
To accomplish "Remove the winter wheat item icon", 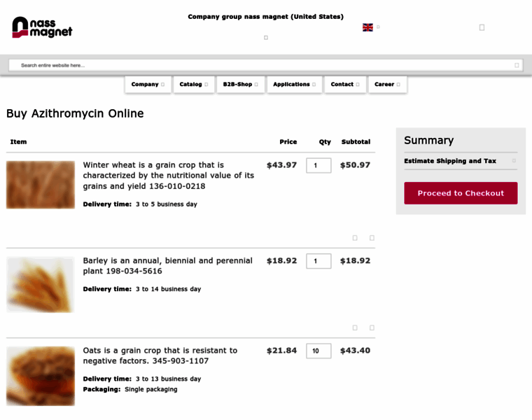I will (372, 238).
